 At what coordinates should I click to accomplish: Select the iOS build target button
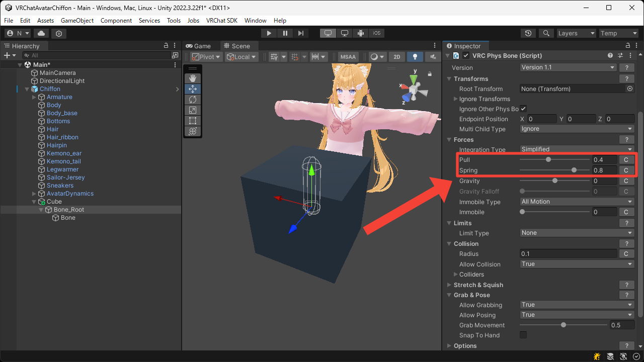tap(377, 33)
